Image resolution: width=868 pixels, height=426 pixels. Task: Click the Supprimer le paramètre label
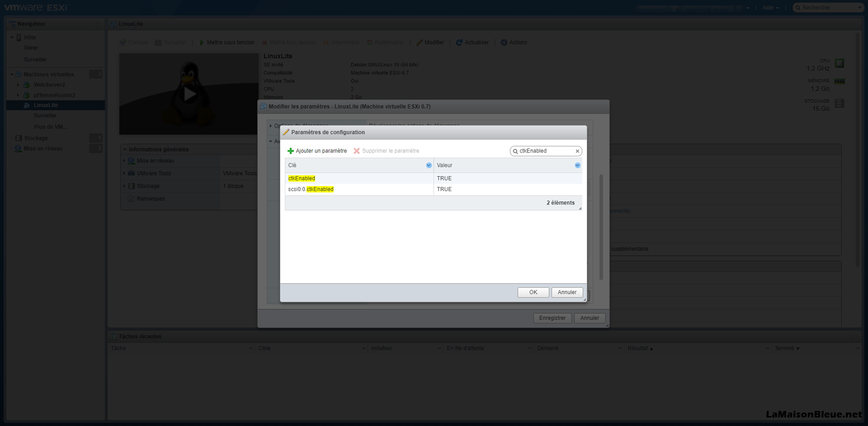[391, 151]
